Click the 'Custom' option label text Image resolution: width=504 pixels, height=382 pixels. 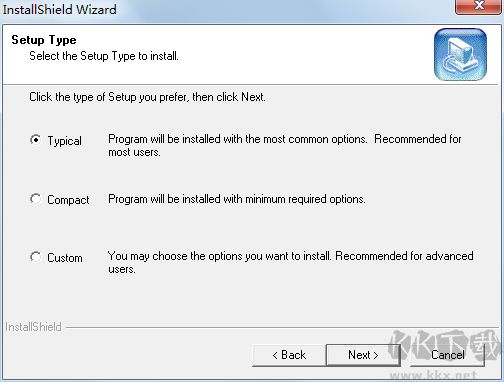65,258
